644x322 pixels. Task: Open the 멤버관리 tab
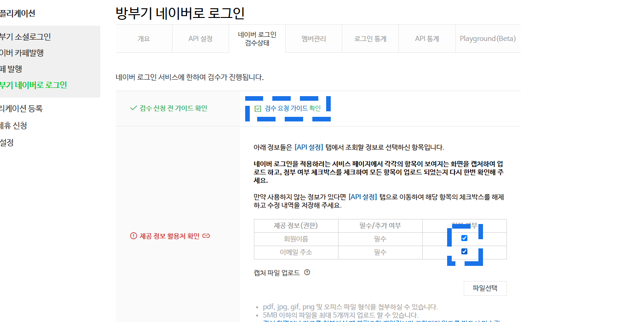click(314, 39)
